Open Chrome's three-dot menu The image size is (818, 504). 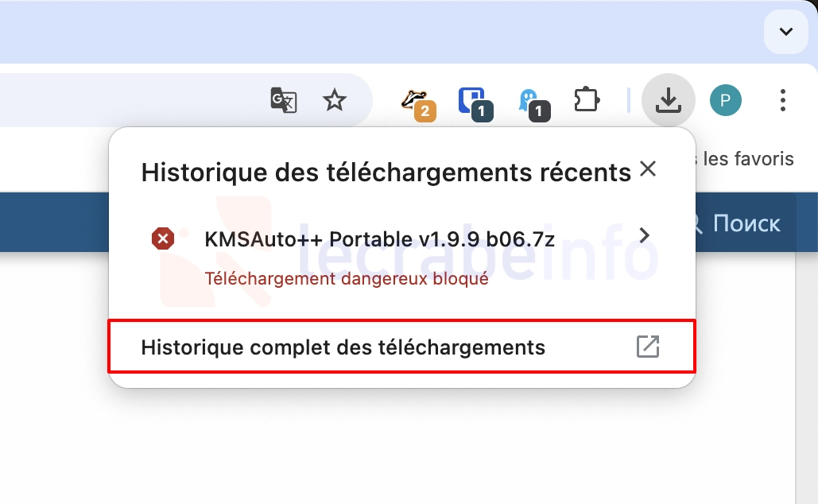(783, 100)
